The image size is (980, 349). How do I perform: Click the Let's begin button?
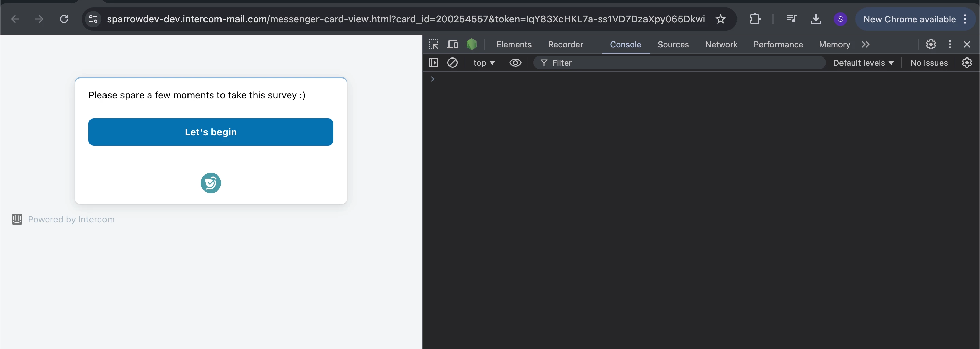211,132
